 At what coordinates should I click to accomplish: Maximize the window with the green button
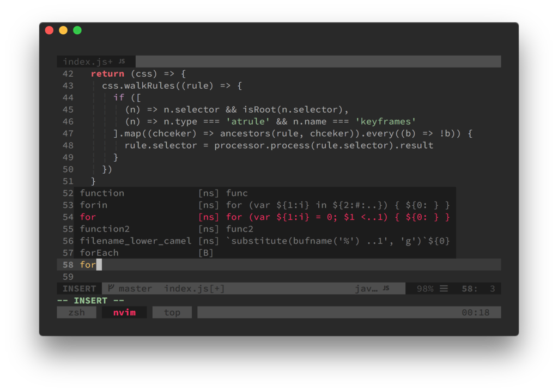tap(77, 30)
